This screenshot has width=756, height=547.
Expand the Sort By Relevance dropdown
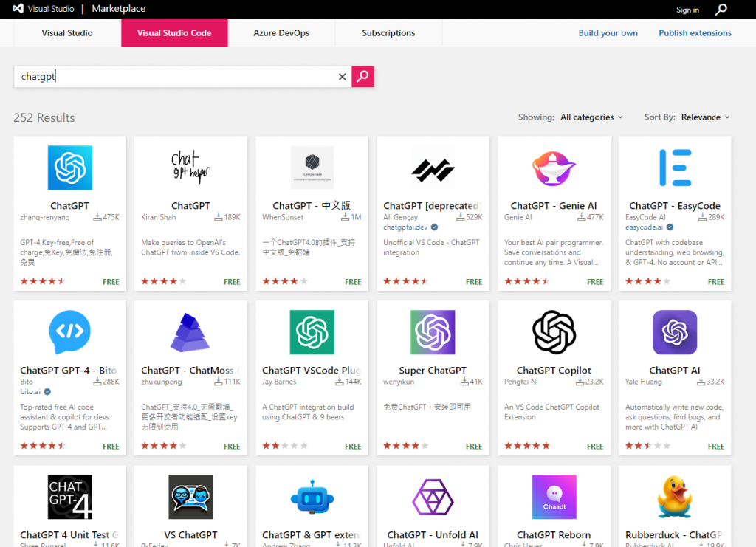pos(705,117)
